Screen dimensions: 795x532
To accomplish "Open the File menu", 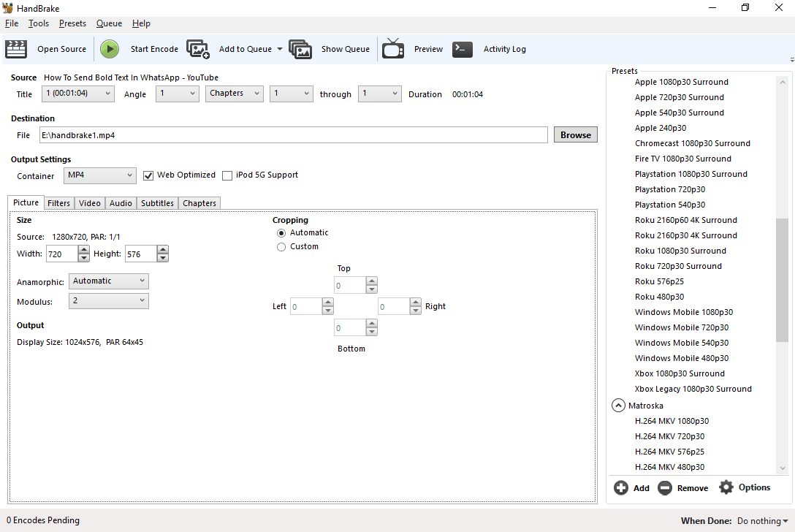I will click(x=12, y=23).
